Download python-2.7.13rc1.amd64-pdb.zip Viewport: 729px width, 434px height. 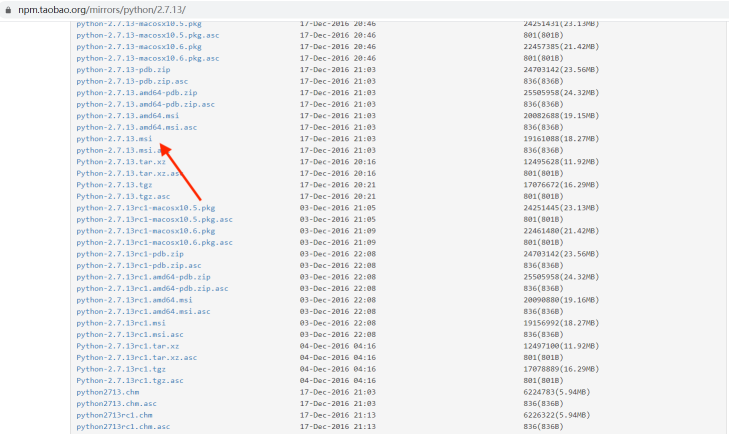(143, 277)
